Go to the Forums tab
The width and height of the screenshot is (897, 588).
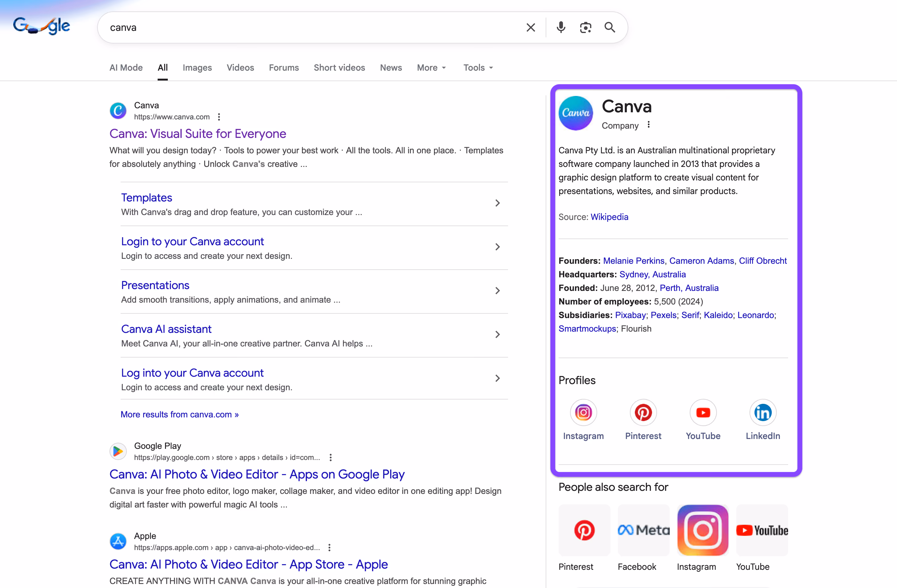[x=284, y=68]
